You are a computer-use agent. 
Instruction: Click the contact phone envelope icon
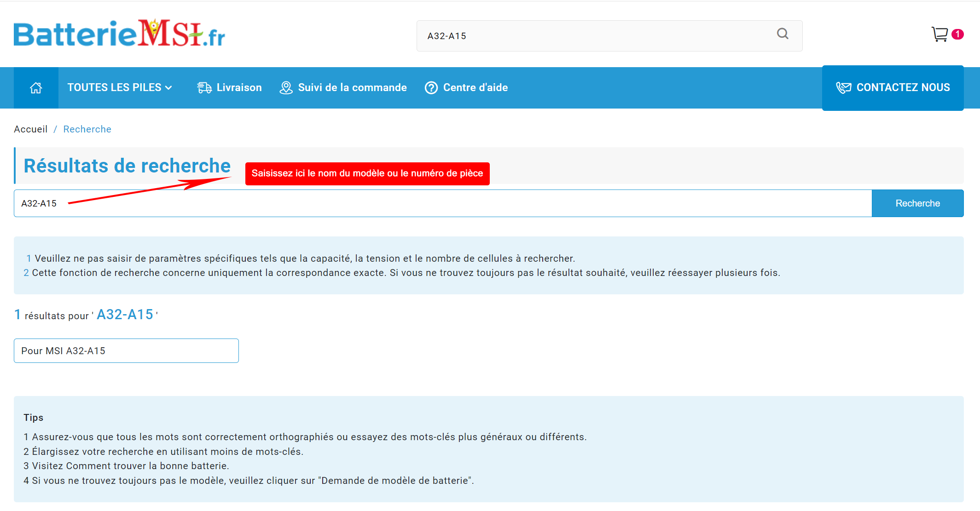point(843,87)
